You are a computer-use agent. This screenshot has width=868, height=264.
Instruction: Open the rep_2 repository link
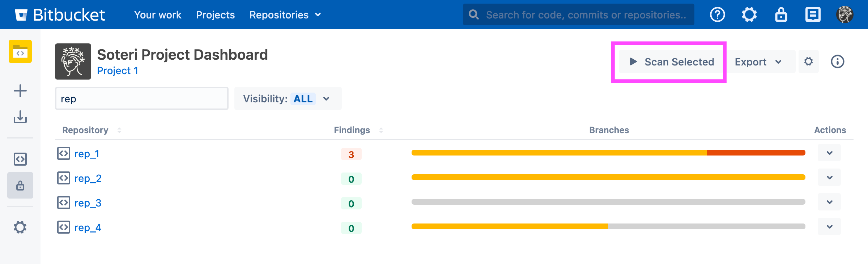click(88, 178)
